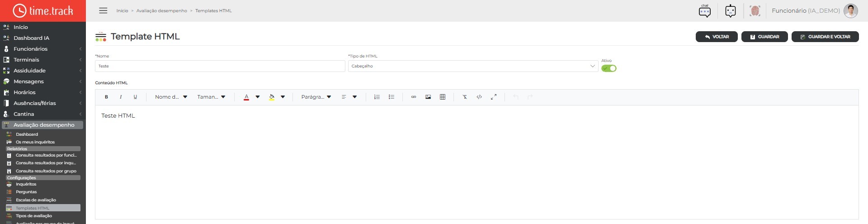
Task: Apply red font color
Action: [x=246, y=97]
